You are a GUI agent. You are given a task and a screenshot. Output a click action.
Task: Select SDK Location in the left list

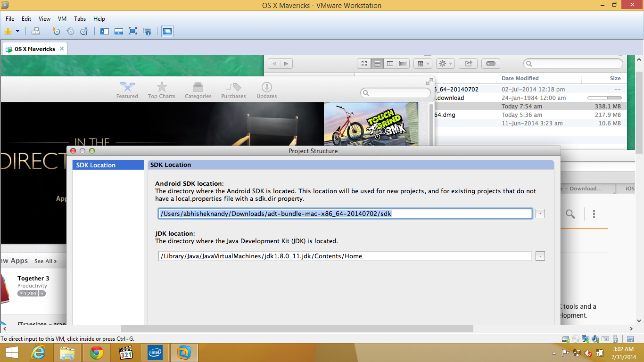pyautogui.click(x=108, y=165)
